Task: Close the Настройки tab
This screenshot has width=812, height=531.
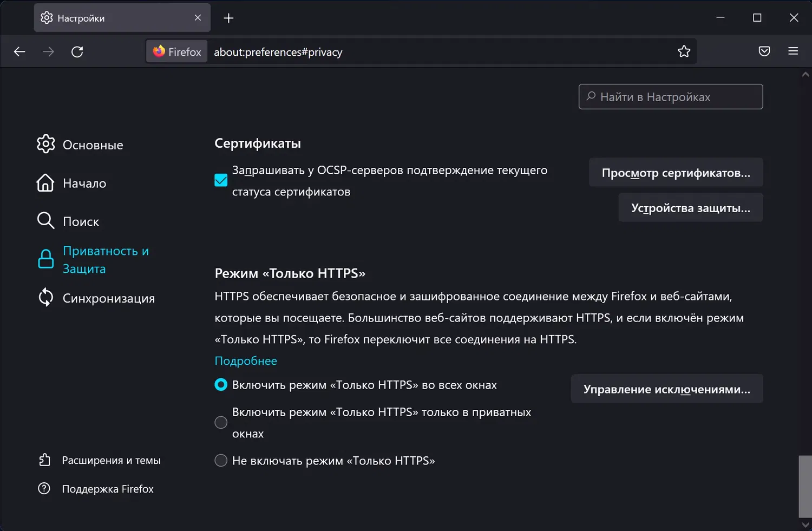Action: pos(198,18)
